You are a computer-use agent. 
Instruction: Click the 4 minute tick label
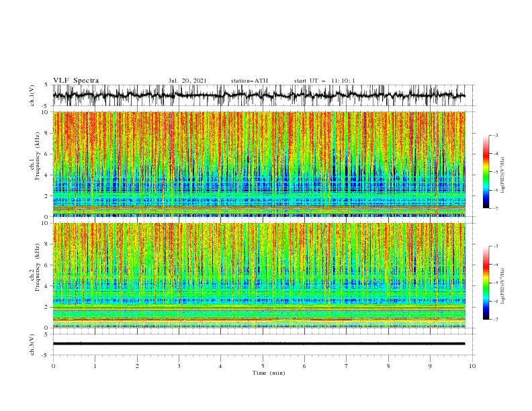point(220,366)
